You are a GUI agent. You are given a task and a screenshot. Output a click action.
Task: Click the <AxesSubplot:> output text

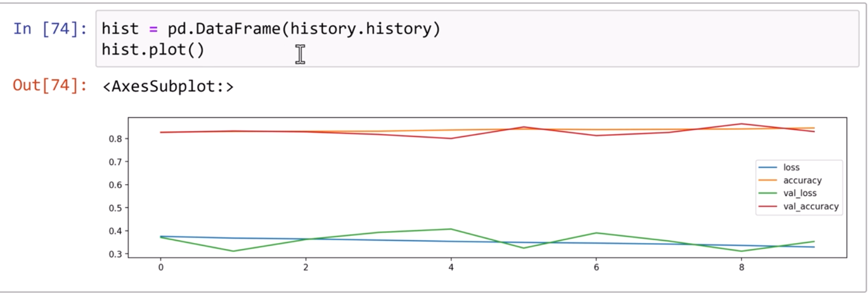pyautogui.click(x=168, y=87)
